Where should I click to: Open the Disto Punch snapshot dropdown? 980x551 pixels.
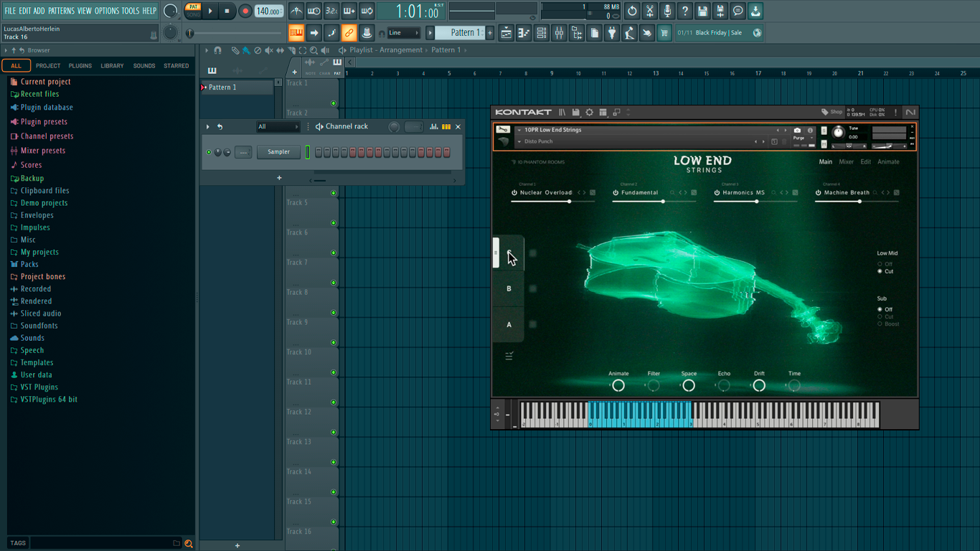tap(519, 142)
